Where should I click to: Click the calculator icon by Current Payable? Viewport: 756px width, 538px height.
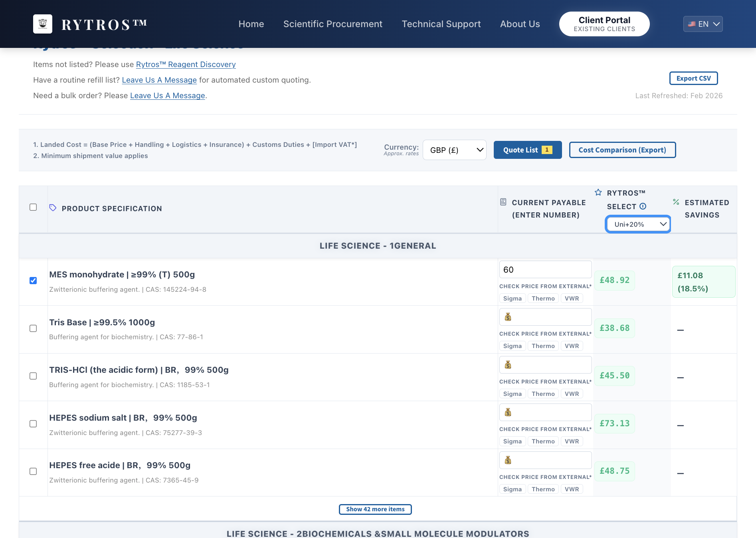503,202
